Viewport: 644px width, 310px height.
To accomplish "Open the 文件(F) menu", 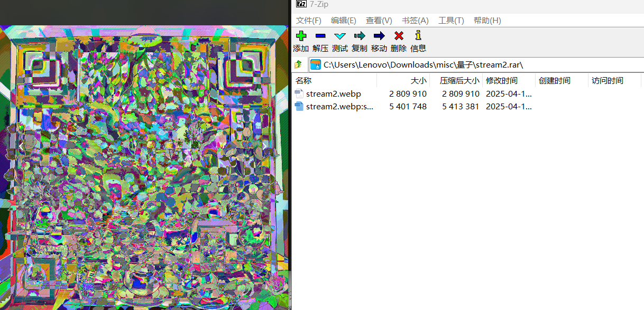I will [x=309, y=21].
